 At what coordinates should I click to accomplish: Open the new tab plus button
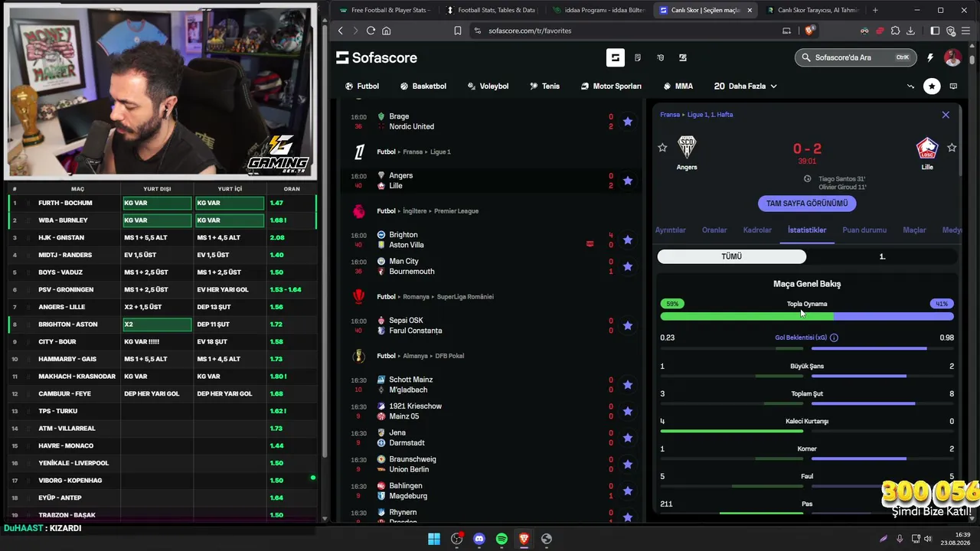point(875,10)
